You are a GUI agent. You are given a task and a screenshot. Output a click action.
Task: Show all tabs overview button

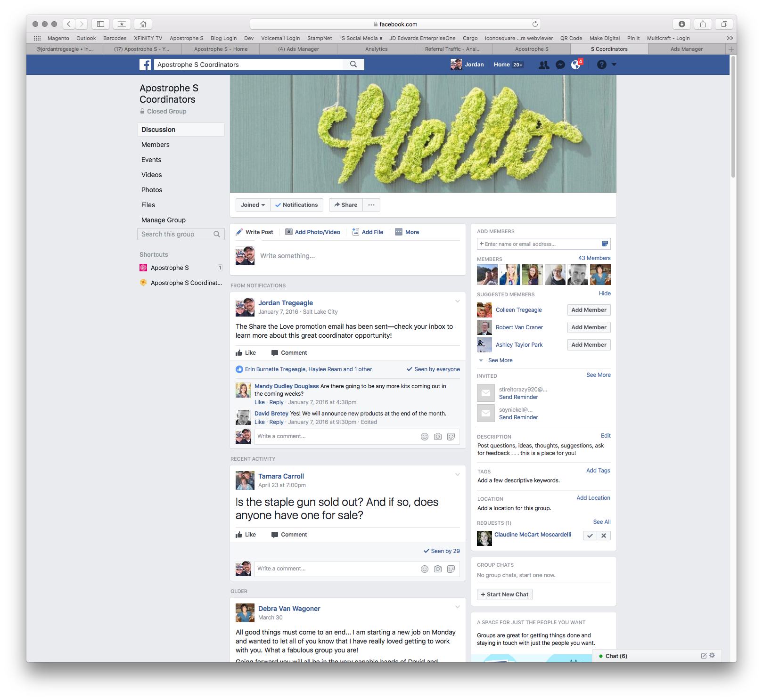(x=724, y=24)
